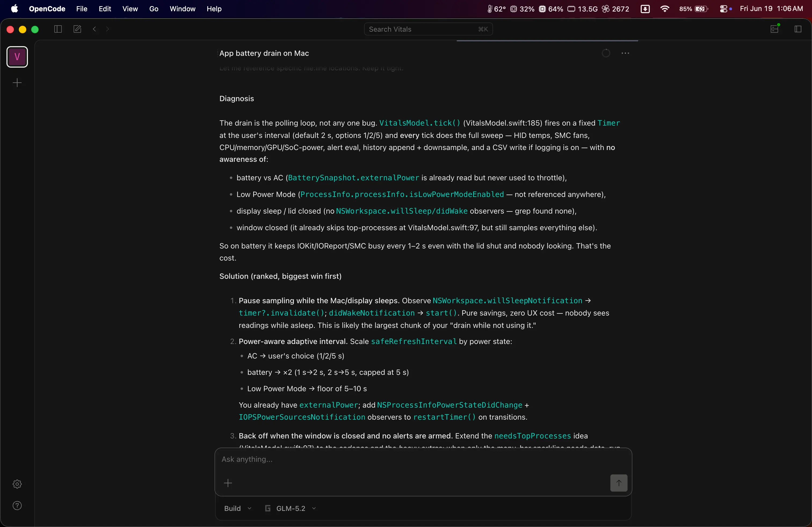The image size is (812, 527).
Task: Toggle the left sidebar panel icon
Action: click(58, 29)
